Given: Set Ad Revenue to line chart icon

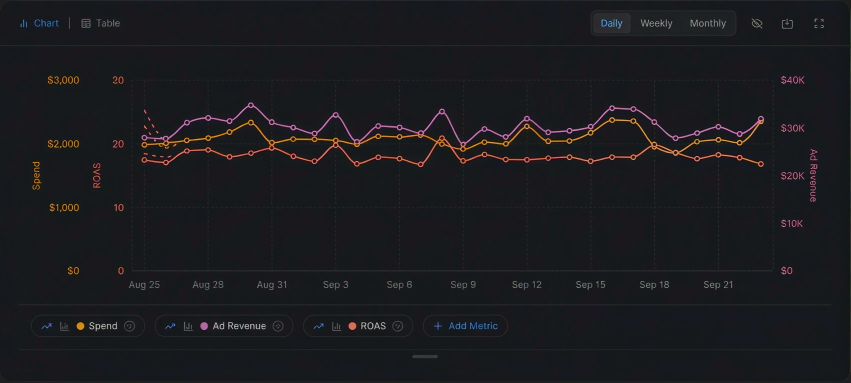Looking at the screenshot, I should pyautogui.click(x=170, y=326).
